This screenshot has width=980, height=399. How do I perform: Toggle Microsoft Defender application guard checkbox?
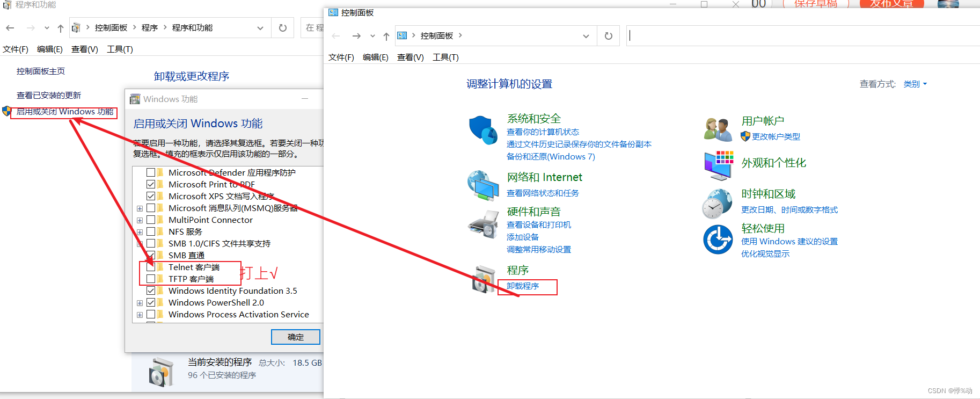[151, 172]
